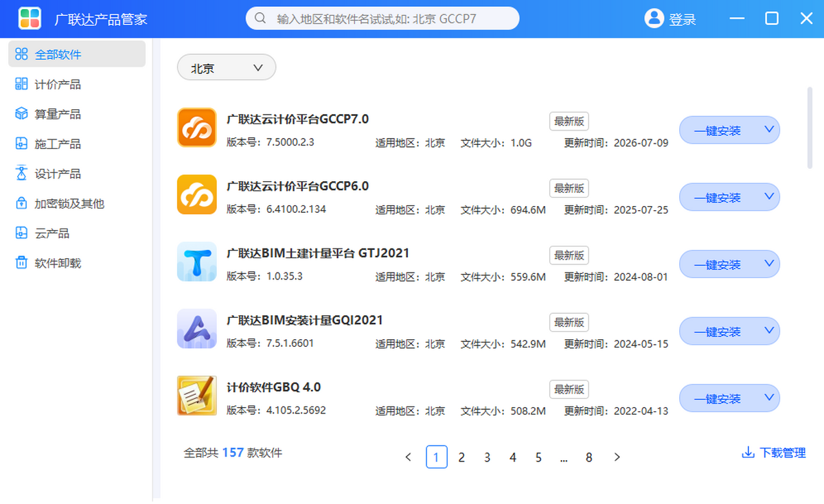Click the download icon next to 下载管理

coord(748,453)
